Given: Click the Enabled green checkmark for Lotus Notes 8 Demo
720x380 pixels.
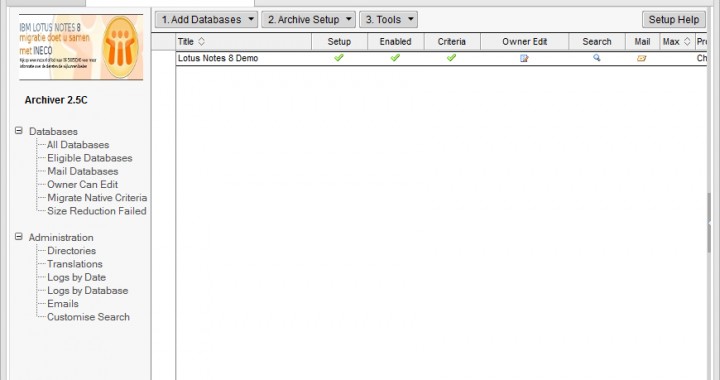Looking at the screenshot, I should pyautogui.click(x=395, y=58).
